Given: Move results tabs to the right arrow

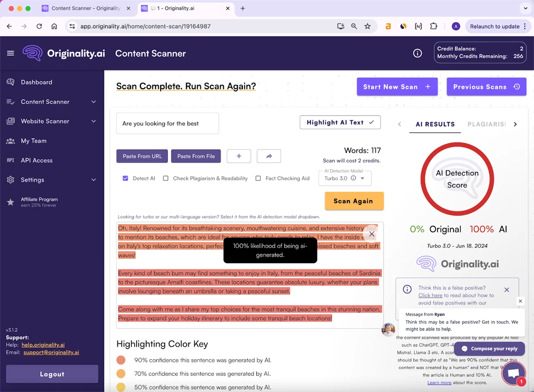Looking at the screenshot, I should (515, 124).
